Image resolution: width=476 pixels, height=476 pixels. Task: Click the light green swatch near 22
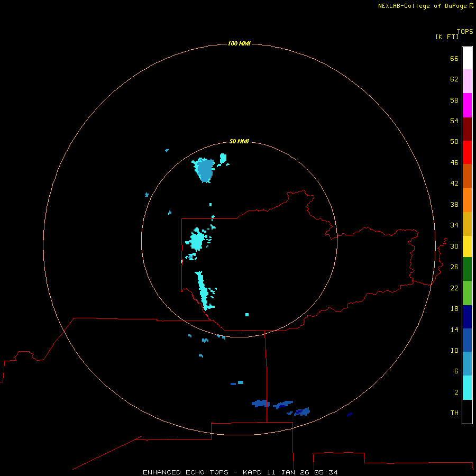click(x=467, y=293)
